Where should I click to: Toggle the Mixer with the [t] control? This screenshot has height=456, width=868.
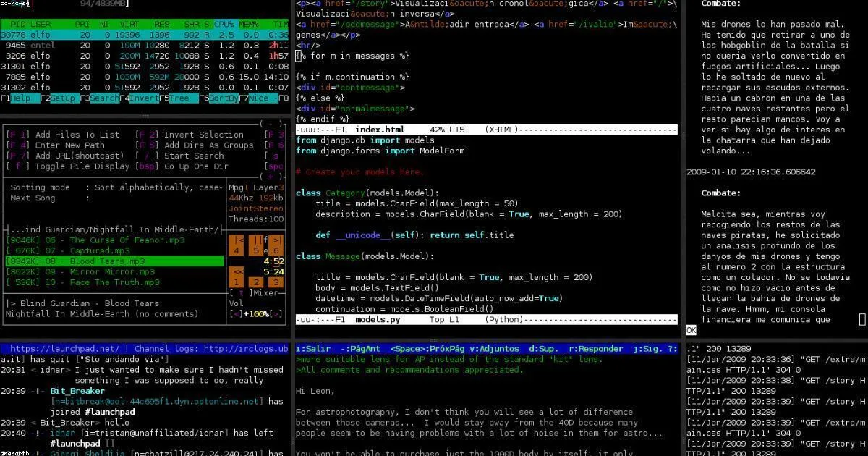pyautogui.click(x=241, y=293)
